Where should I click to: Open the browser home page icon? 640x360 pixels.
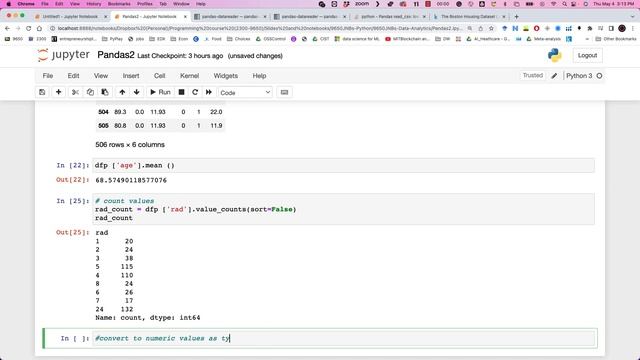point(39,29)
